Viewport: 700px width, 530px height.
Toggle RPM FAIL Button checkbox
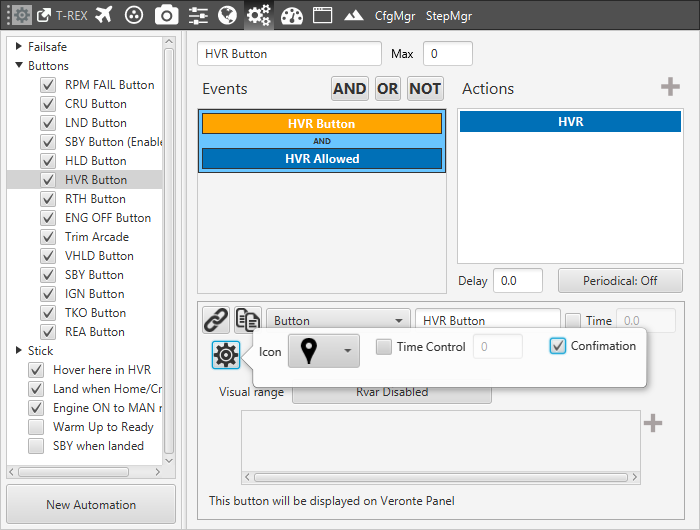[x=48, y=85]
